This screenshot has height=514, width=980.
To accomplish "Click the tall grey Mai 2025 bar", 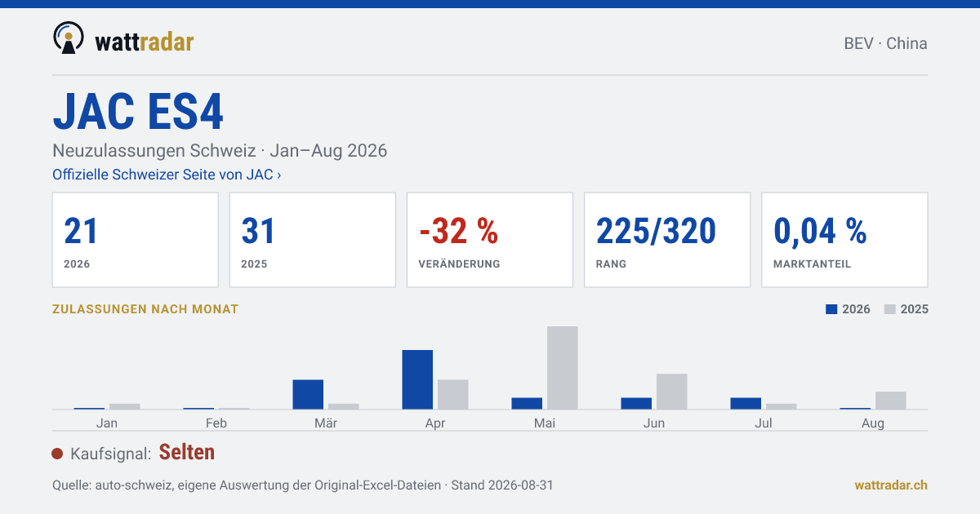I will 563,368.
